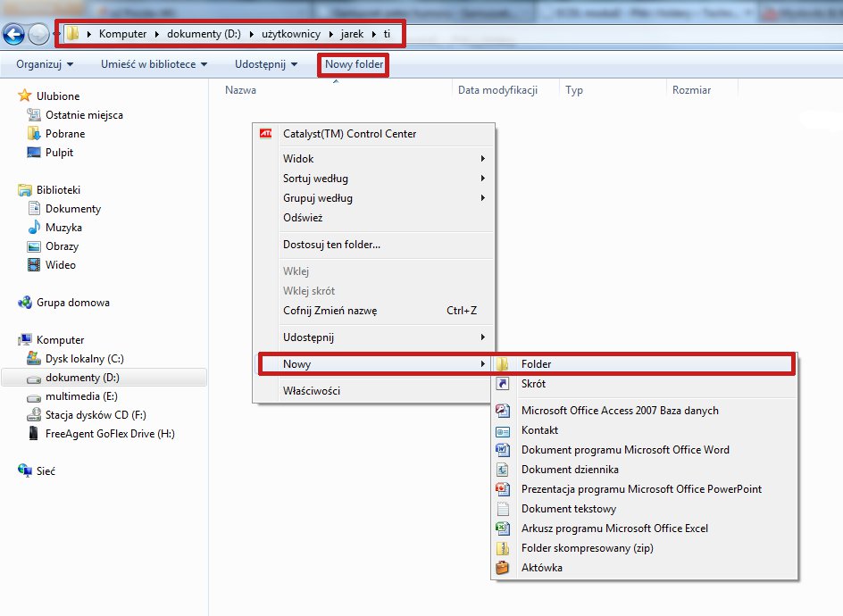
Task: Click the Komputer icon in sidebar
Action: [25, 340]
